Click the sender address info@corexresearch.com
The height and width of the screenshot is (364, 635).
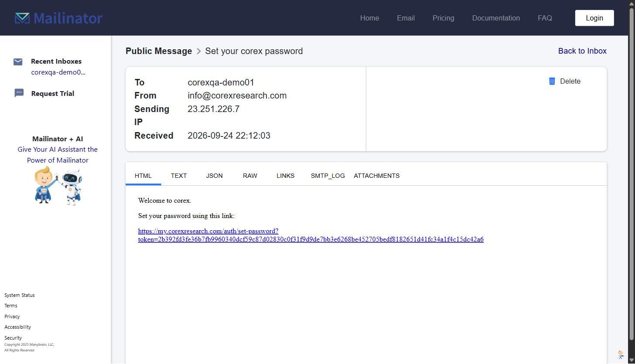point(237,95)
